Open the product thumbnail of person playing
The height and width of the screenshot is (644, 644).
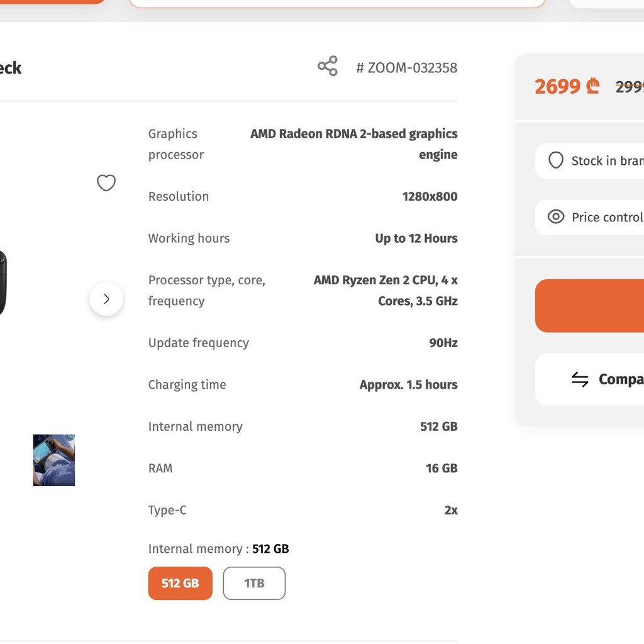pyautogui.click(x=54, y=460)
